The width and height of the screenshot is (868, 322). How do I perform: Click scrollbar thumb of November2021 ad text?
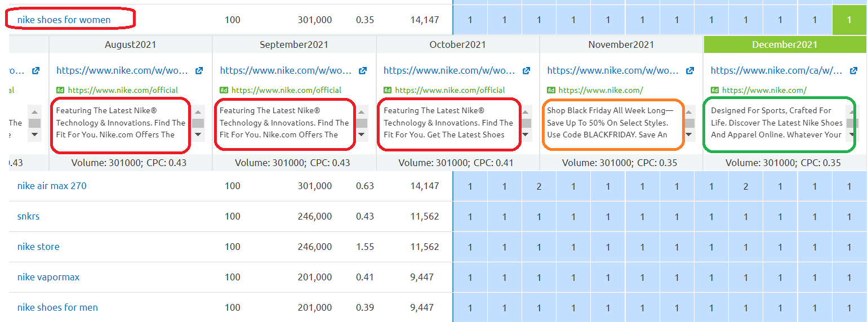(689, 123)
